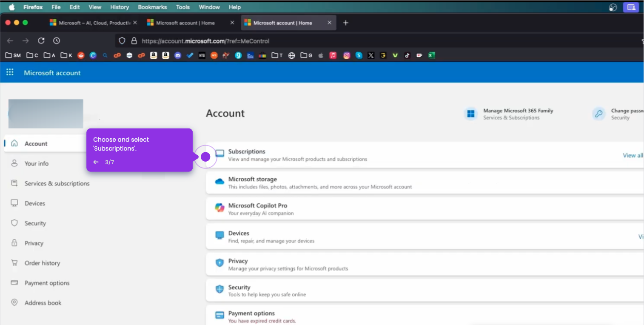
Task: Click the Payment options card icon in sidebar
Action: click(x=14, y=283)
